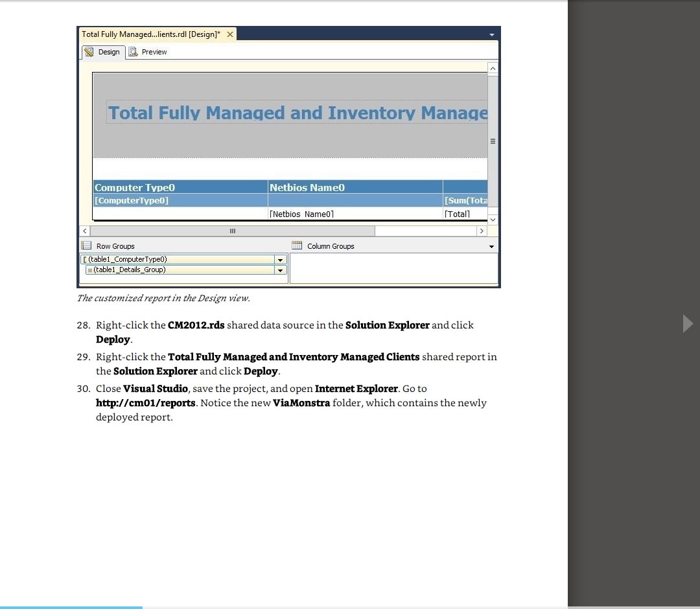Screen dimensions: 700x609
Task: Select the Netbios Name0 column header cell
Action: [355, 187]
